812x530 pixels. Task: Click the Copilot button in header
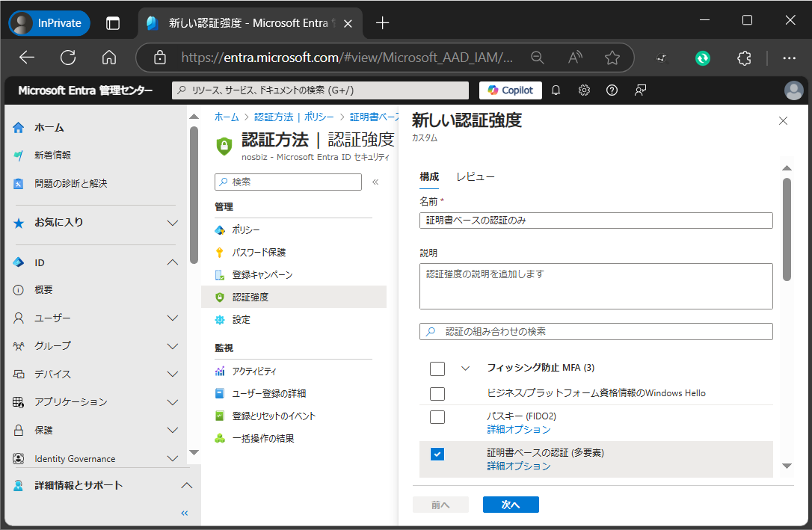(x=511, y=90)
